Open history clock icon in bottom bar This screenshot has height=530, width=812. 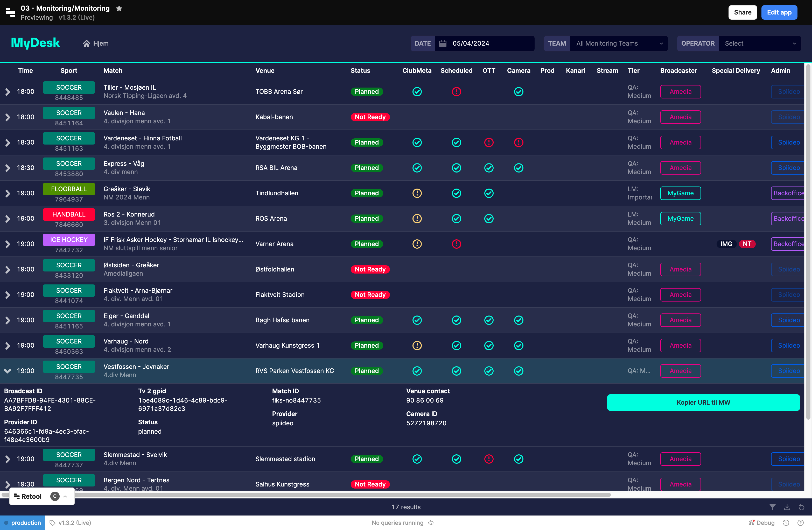(786, 523)
